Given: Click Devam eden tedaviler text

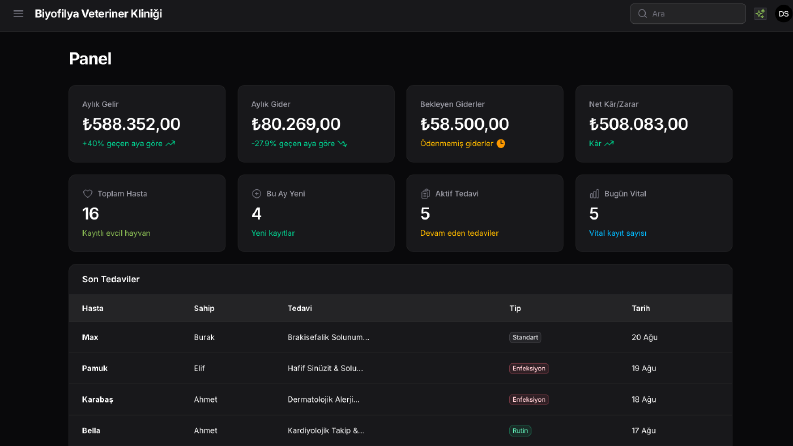Looking at the screenshot, I should pos(459,233).
